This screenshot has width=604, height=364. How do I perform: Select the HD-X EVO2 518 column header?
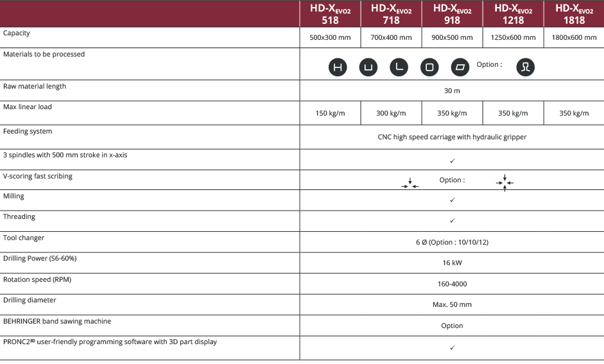click(330, 14)
